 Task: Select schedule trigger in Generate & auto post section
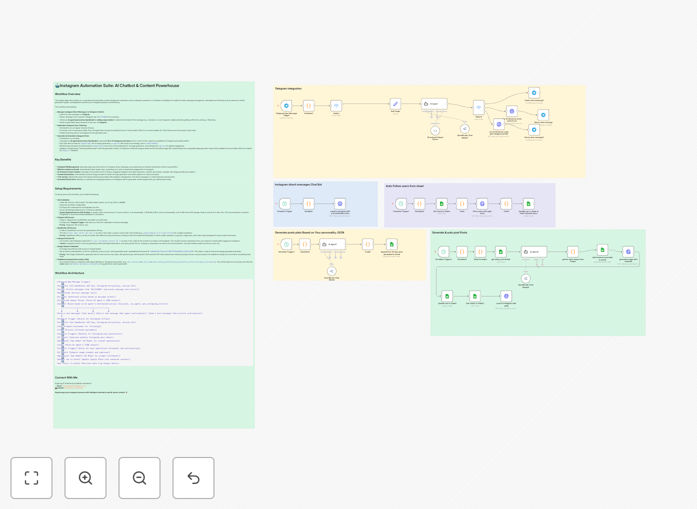(x=443, y=252)
